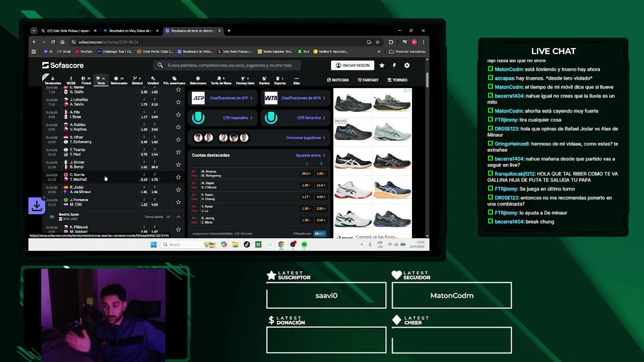Favorite the Ofner vs Etcheverry match
The image size is (644, 362).
click(x=178, y=140)
